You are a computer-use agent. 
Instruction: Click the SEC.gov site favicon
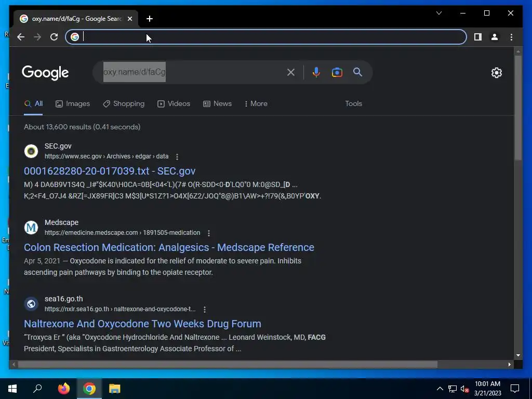[31, 151]
